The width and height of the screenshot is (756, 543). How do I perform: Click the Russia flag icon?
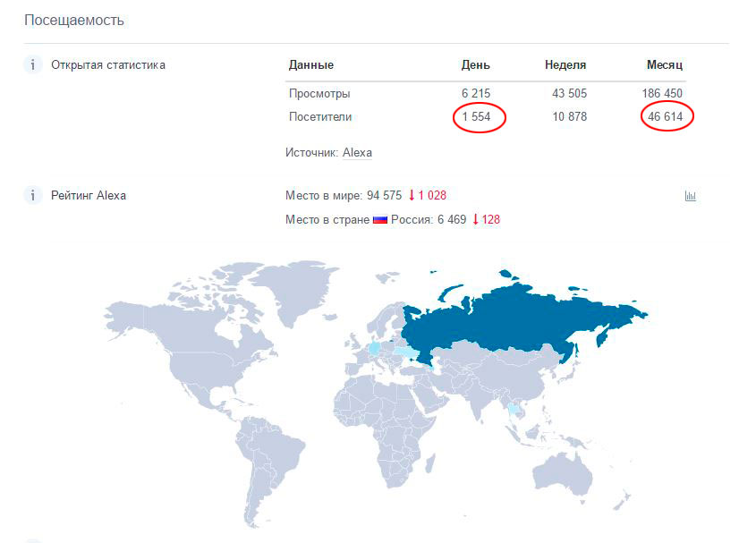380,220
